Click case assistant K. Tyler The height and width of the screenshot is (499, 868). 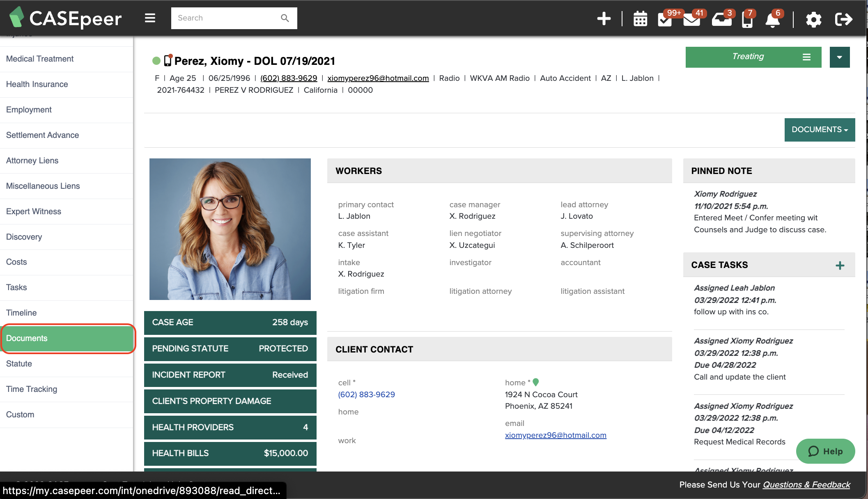tap(351, 245)
